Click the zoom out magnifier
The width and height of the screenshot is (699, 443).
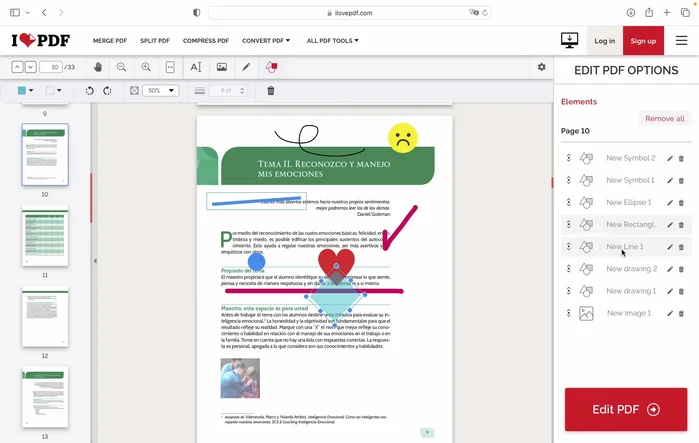(121, 67)
